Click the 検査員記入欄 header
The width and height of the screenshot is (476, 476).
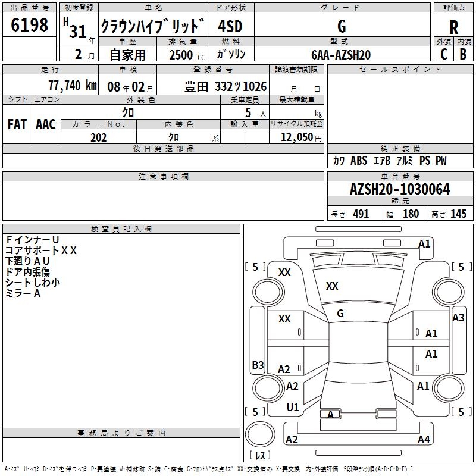121,229
